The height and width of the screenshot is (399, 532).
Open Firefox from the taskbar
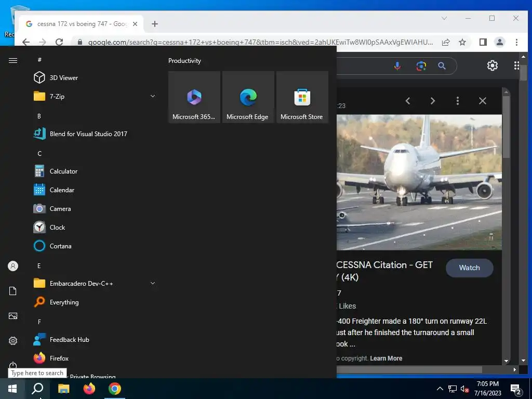[x=89, y=389]
